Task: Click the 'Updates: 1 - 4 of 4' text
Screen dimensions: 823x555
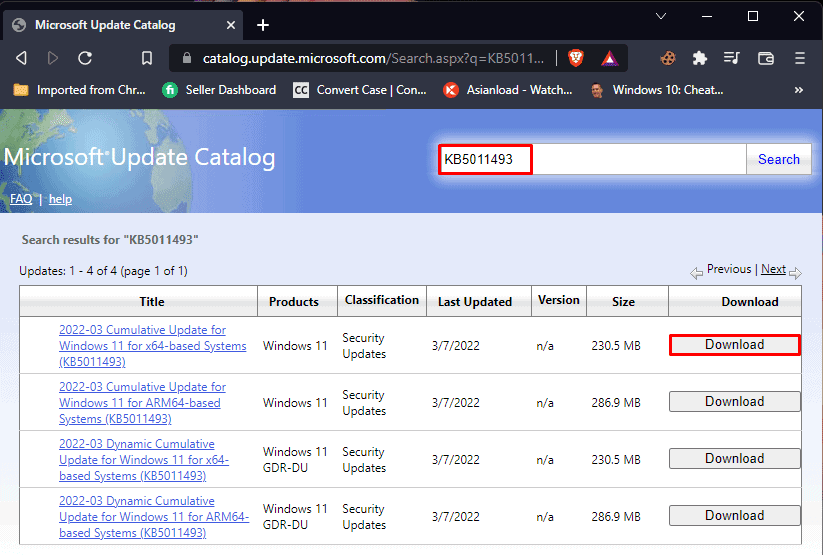Action: coord(103,271)
